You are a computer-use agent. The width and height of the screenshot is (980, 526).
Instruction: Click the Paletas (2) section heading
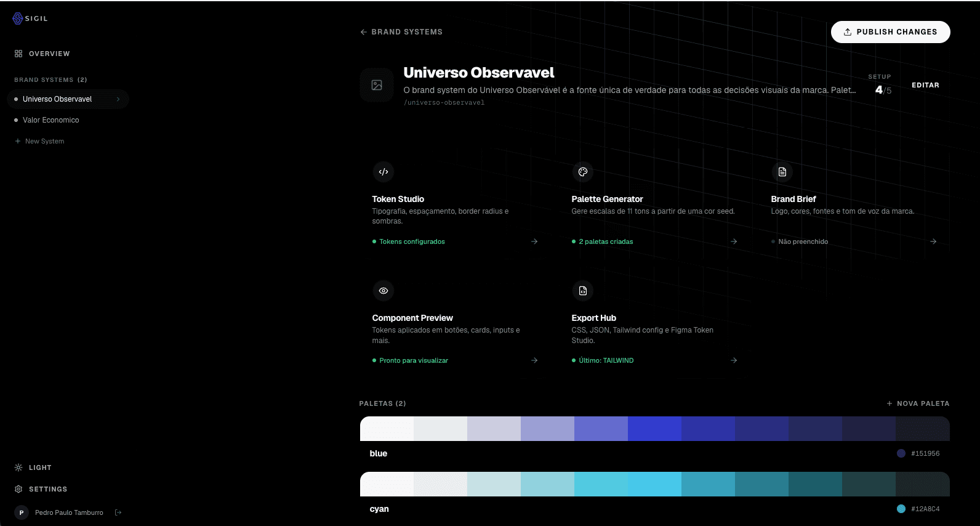pyautogui.click(x=383, y=403)
